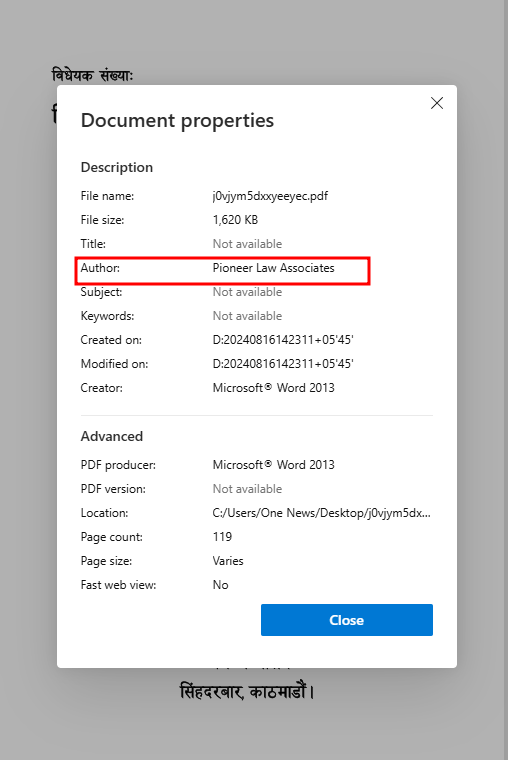Screen dimensions: 508x760
Task: Click the Keywords value Not available
Action: [247, 316]
